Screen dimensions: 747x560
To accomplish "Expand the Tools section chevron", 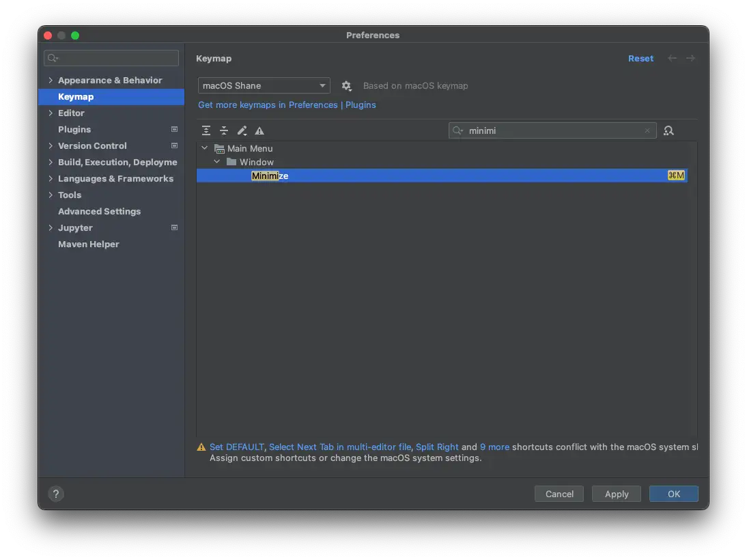I will coord(51,195).
